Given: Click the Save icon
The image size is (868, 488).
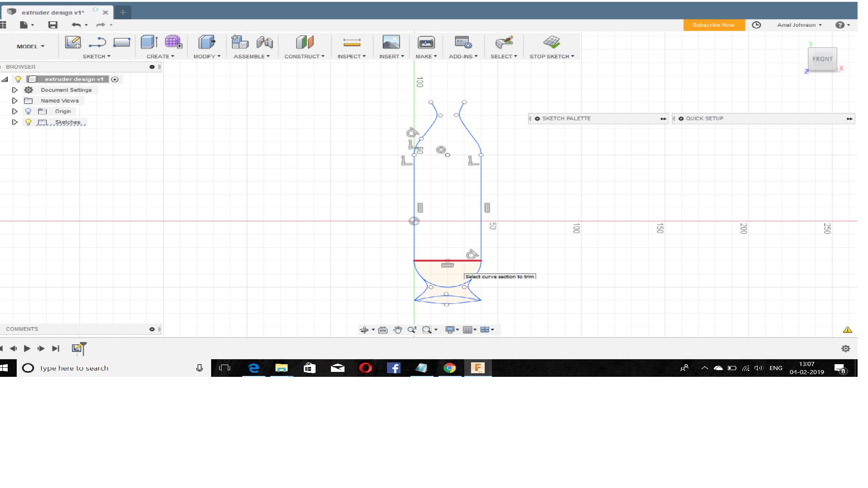Looking at the screenshot, I should [x=53, y=25].
